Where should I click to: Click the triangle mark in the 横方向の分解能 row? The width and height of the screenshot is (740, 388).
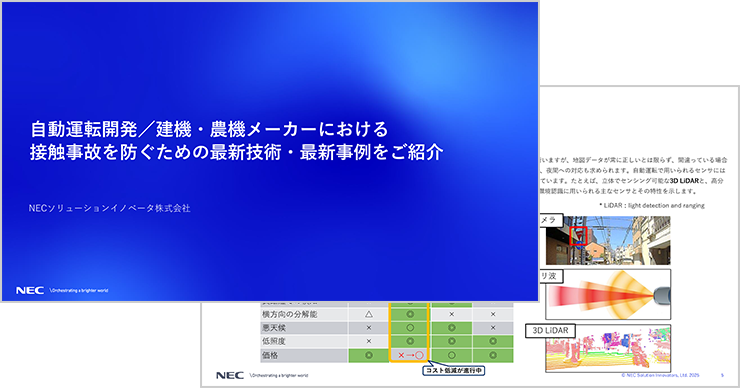click(x=369, y=314)
